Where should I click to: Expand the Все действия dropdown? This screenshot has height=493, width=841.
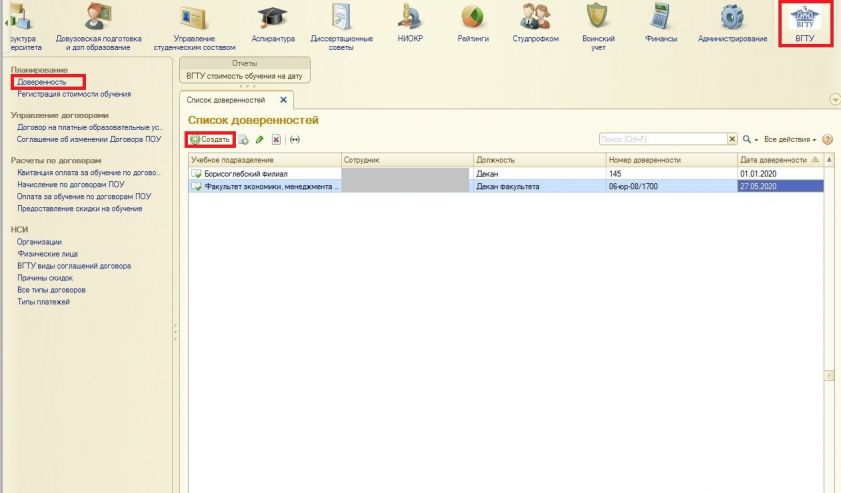790,139
